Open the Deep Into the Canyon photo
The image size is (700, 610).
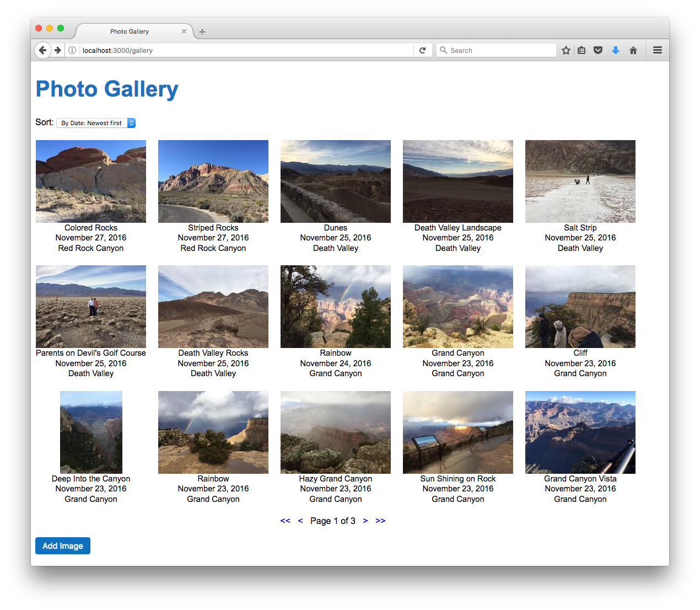[x=91, y=432]
